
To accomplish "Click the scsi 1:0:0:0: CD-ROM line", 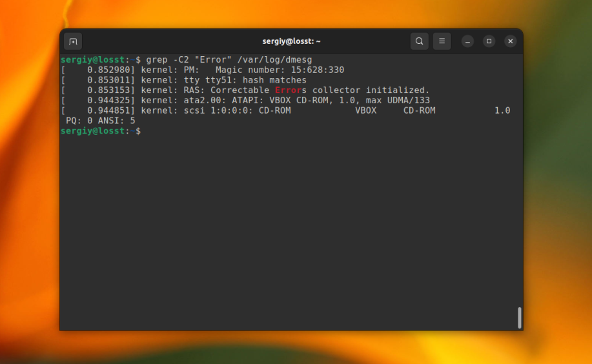I will [285, 110].
